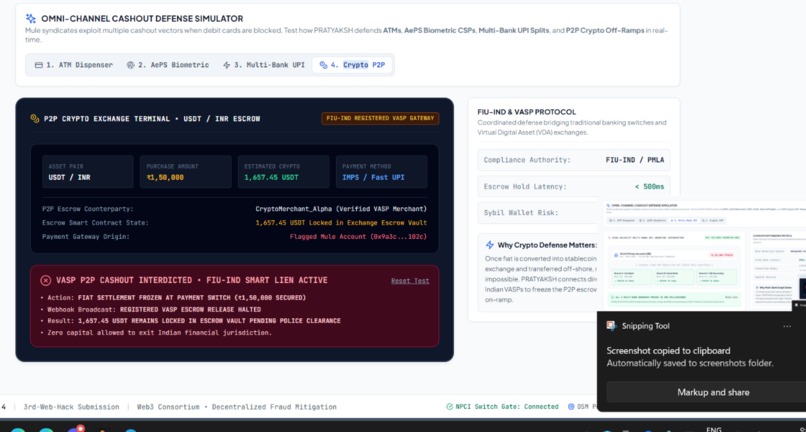
Task: Click the X circle icon in interdicted alert
Action: pyautogui.click(x=46, y=280)
